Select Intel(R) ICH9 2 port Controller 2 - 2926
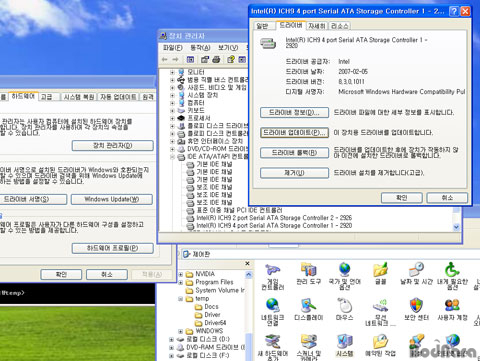The height and width of the screenshot is (361, 480). tap(274, 218)
